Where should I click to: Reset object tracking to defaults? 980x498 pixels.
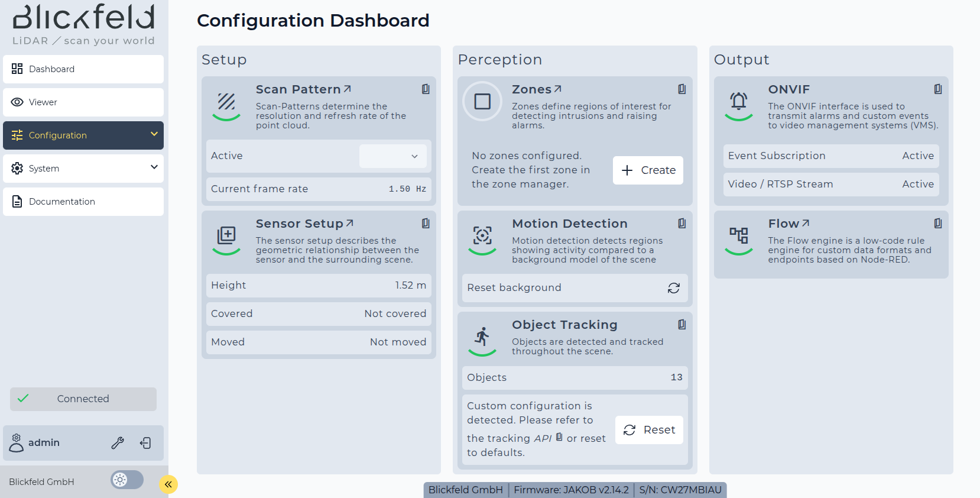(649, 430)
